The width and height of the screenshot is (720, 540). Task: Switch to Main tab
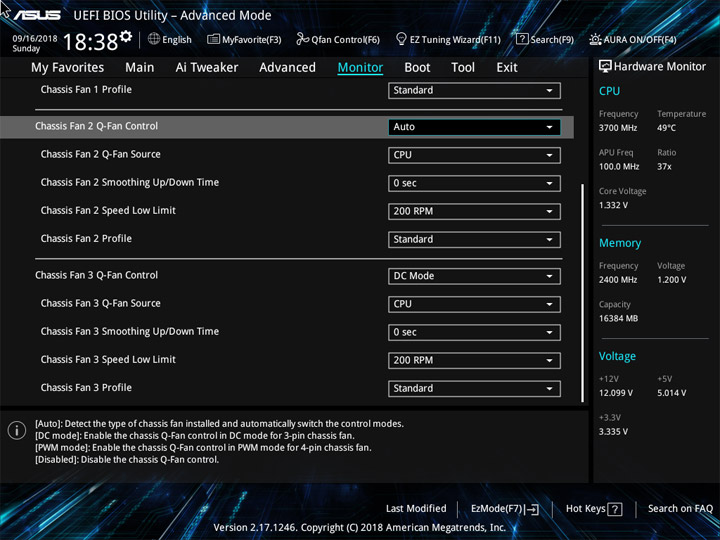[140, 68]
